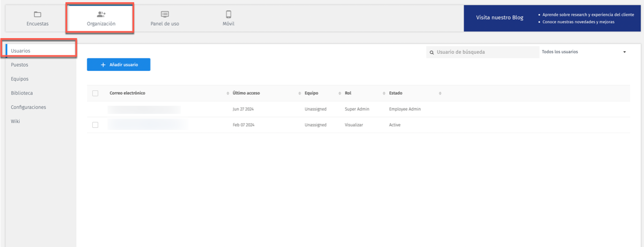Image resolution: width=644 pixels, height=247 pixels.
Task: Visit the Visita nuestro Blog banner
Action: click(500, 18)
